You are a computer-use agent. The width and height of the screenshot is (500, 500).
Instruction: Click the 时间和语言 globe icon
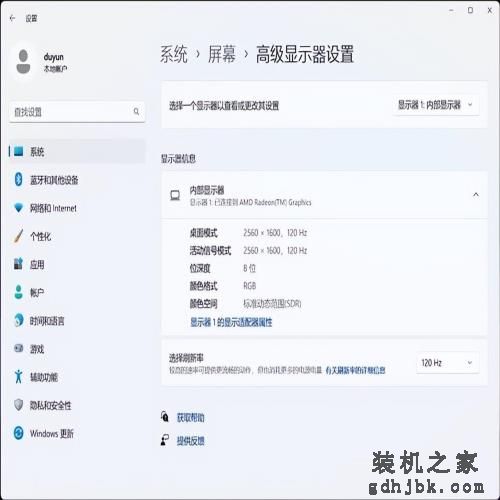(x=19, y=320)
